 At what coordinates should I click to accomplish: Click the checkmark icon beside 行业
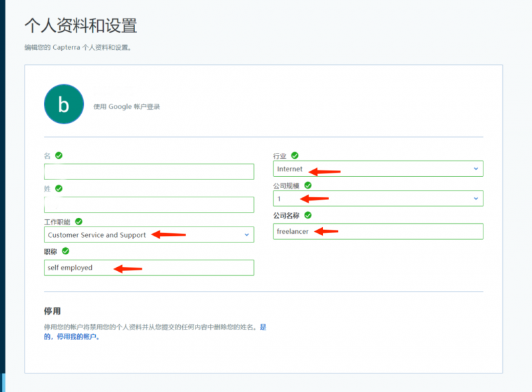(x=294, y=155)
